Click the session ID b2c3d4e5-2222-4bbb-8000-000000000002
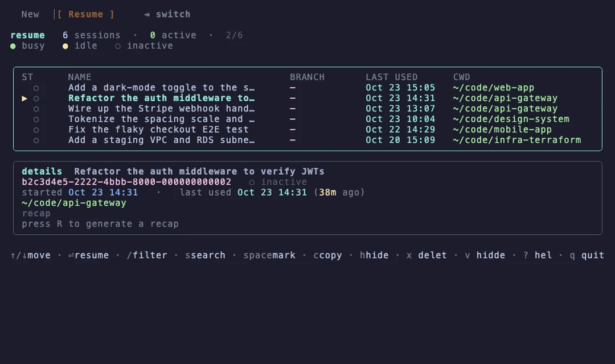 (x=126, y=182)
